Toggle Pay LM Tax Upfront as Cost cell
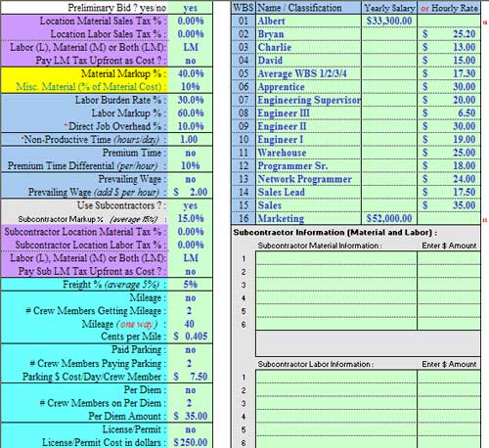Screen dimensions: 489x448 (x=191, y=61)
